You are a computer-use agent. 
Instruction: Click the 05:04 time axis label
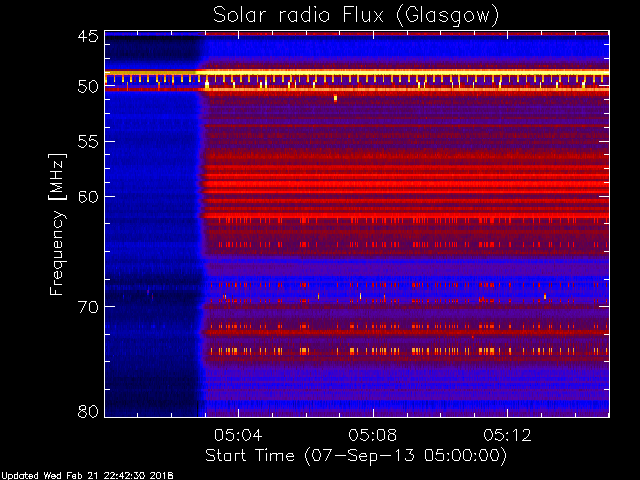(238, 435)
